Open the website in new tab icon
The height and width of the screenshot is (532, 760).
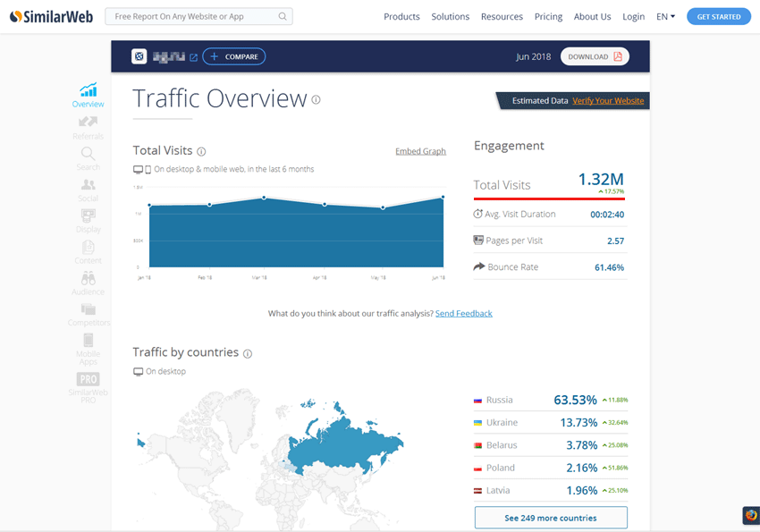[193, 57]
